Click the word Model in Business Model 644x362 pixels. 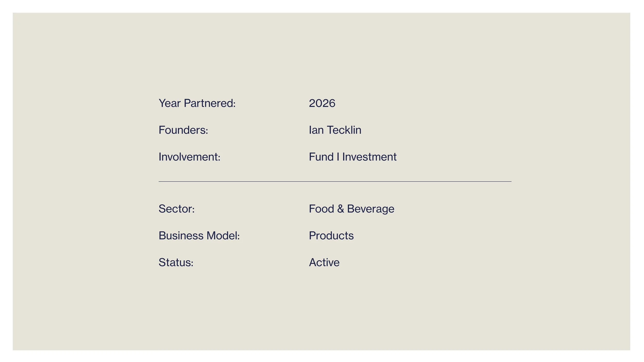click(223, 236)
